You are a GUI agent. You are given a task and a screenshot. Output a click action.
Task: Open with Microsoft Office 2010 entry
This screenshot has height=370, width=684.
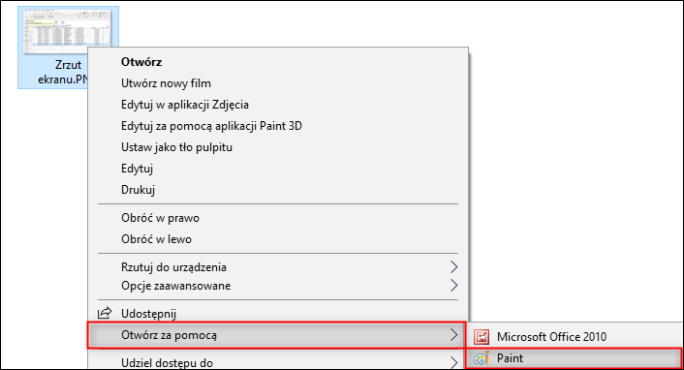click(575, 337)
